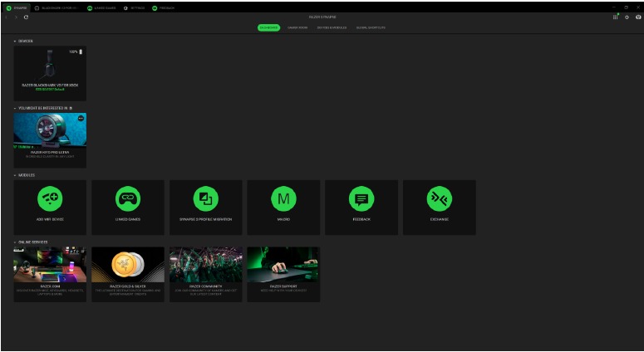This screenshot has height=352, width=644.
Task: Select the Dashboard tab
Action: (x=269, y=28)
